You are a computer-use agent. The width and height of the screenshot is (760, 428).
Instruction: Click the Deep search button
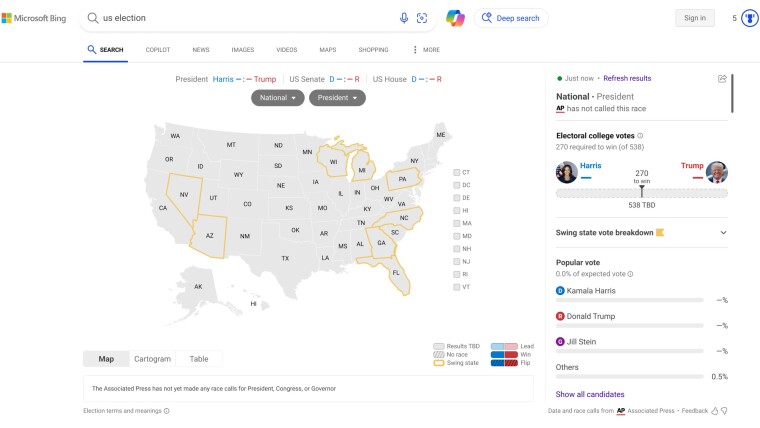[x=511, y=18]
